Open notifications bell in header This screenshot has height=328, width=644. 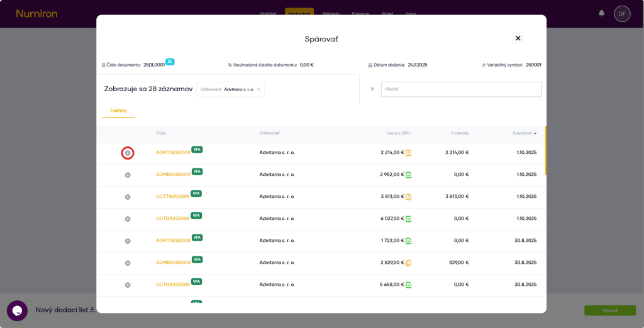click(x=601, y=13)
